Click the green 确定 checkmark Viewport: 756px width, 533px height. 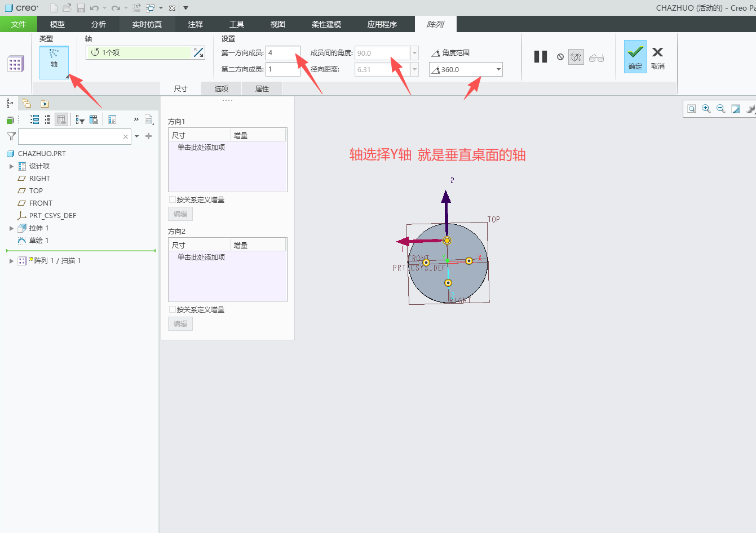[635, 56]
